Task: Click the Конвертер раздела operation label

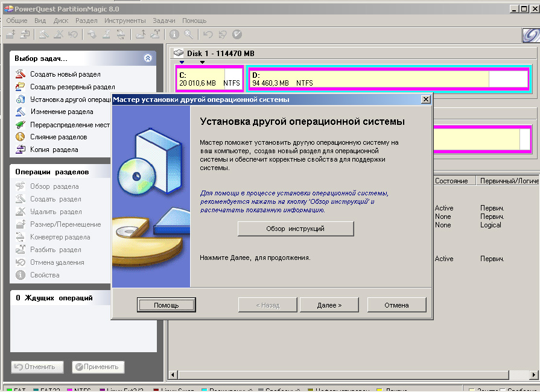Action: 60,237
